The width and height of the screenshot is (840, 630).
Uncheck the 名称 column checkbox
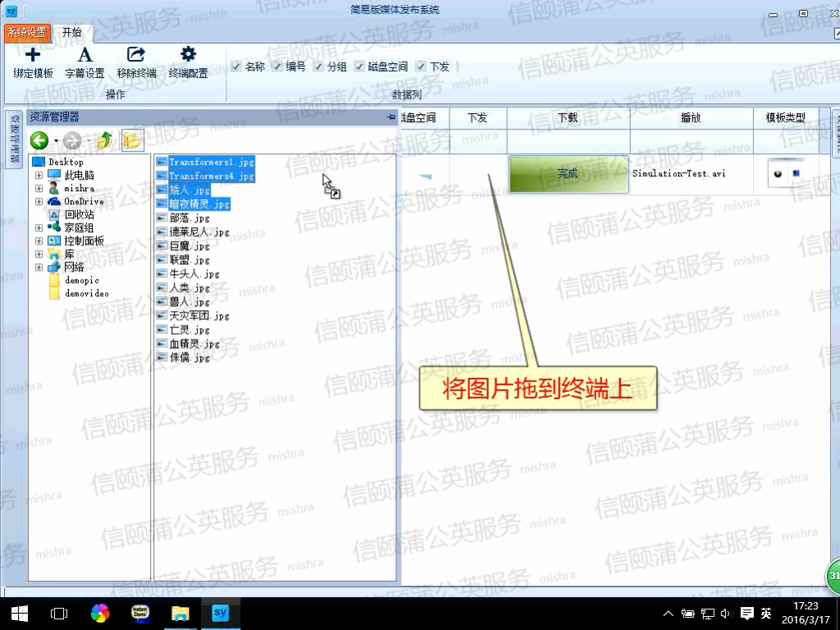[236, 66]
